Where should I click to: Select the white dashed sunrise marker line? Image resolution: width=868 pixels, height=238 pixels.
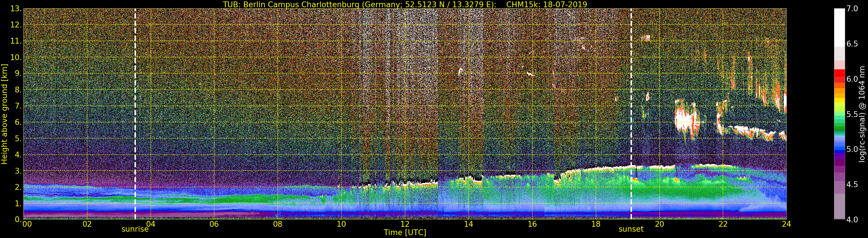point(135,114)
